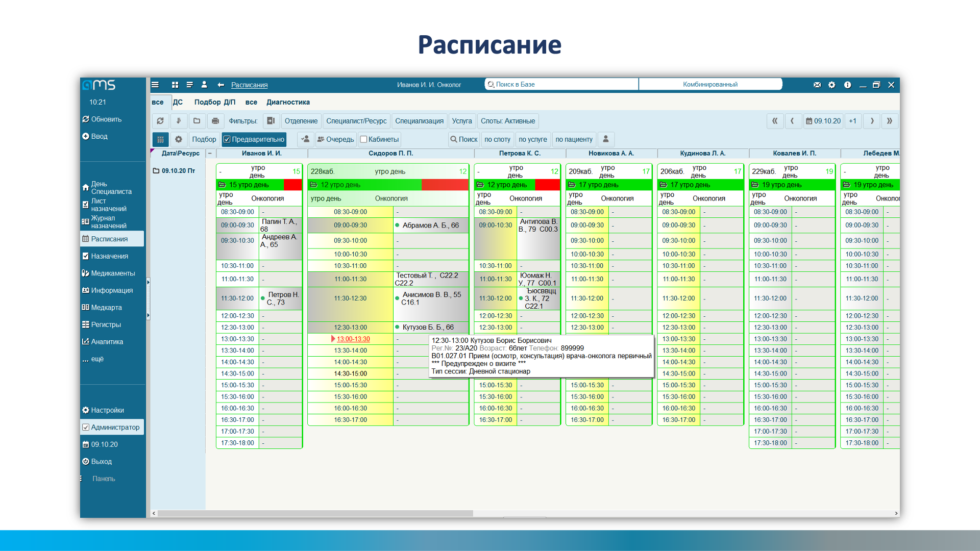The image size is (980, 551).
Task: Click the person icon after по пациенту
Action: pyautogui.click(x=606, y=139)
